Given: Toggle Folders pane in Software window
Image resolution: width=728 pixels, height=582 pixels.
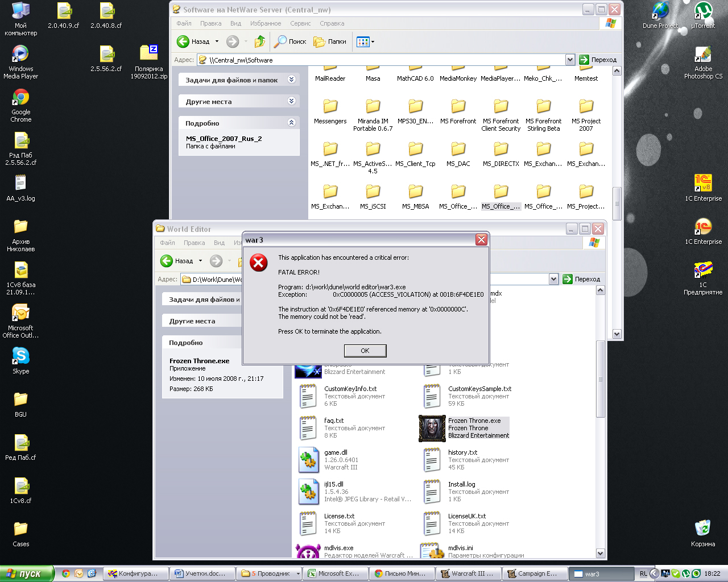Looking at the screenshot, I should pyautogui.click(x=330, y=41).
